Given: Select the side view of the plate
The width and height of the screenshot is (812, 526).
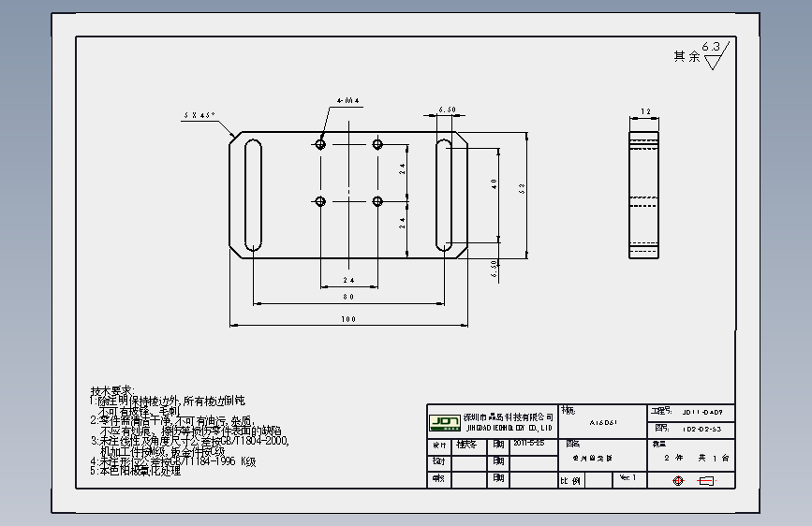Looking at the screenshot, I should (643, 196).
